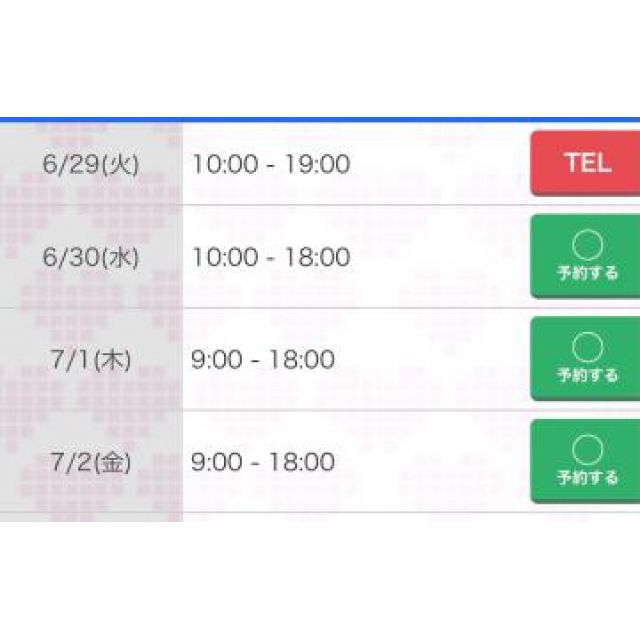
Task: Click the blue line above the schedule
Action: pos(320,119)
